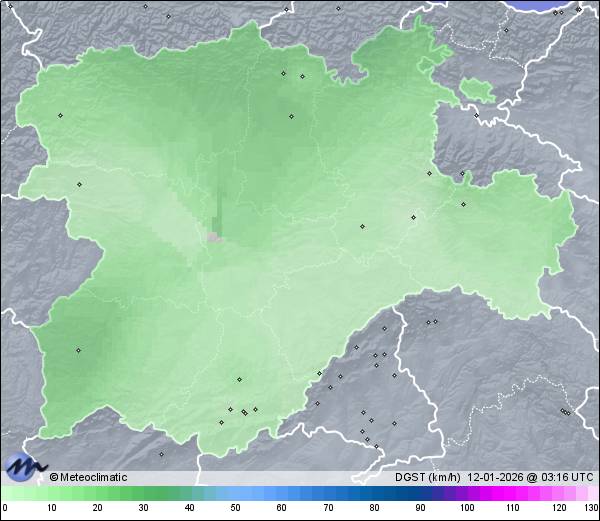Viewport: 600px width, 521px height.
Task: Select the 100 km/h purple scale segment
Action: pyautogui.click(x=466, y=494)
